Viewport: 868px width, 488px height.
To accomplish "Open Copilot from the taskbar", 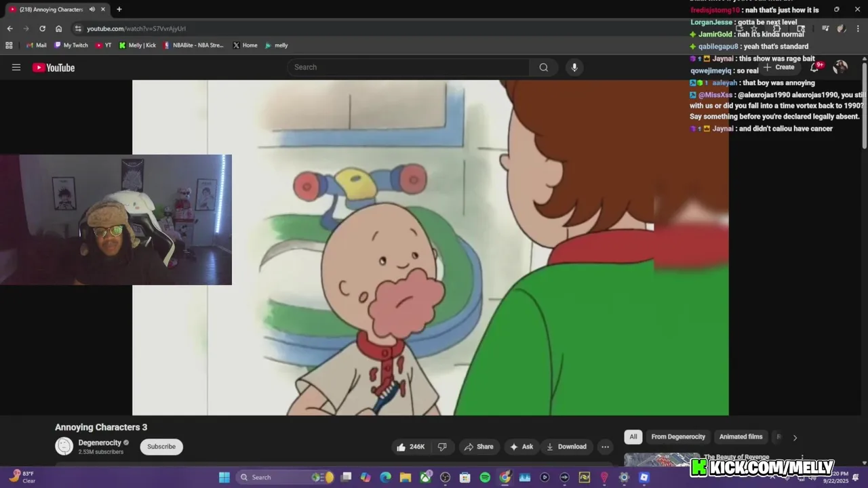I will point(366,477).
